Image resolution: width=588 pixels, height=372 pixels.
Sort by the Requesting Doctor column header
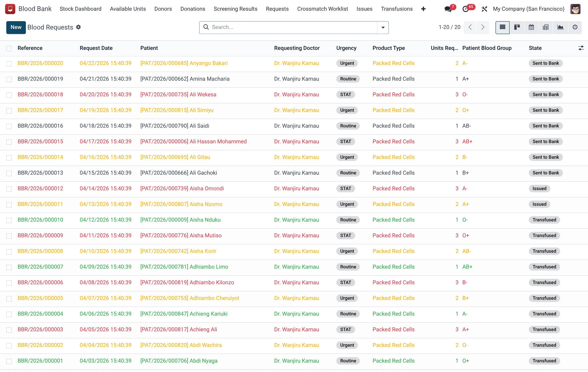pos(297,48)
